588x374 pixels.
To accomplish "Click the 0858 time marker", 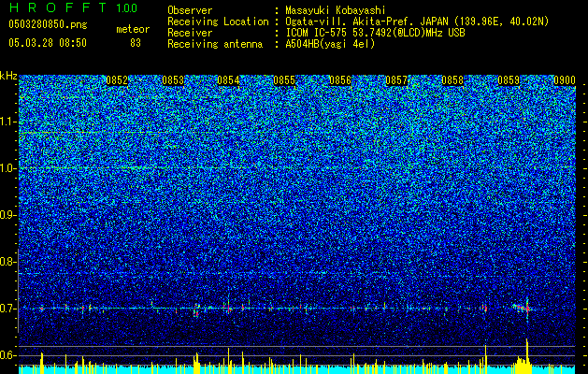I will tap(452, 80).
